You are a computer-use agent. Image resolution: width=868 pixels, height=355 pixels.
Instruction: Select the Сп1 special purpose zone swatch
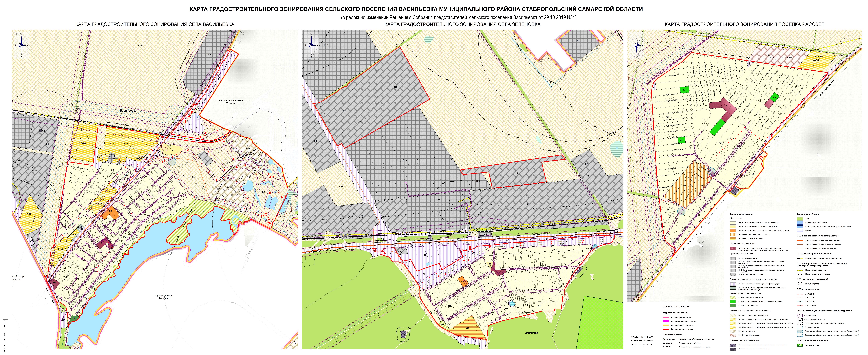(733, 345)
